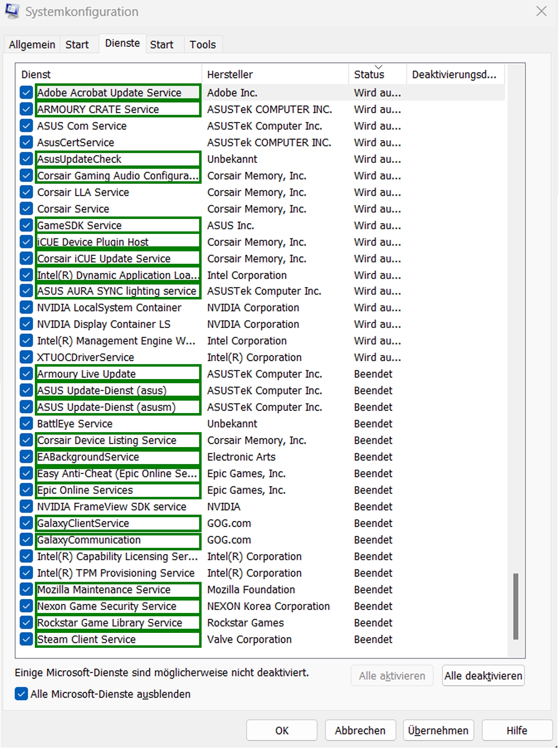Uncheck Adobe Acrobat Update Service

[x=26, y=92]
